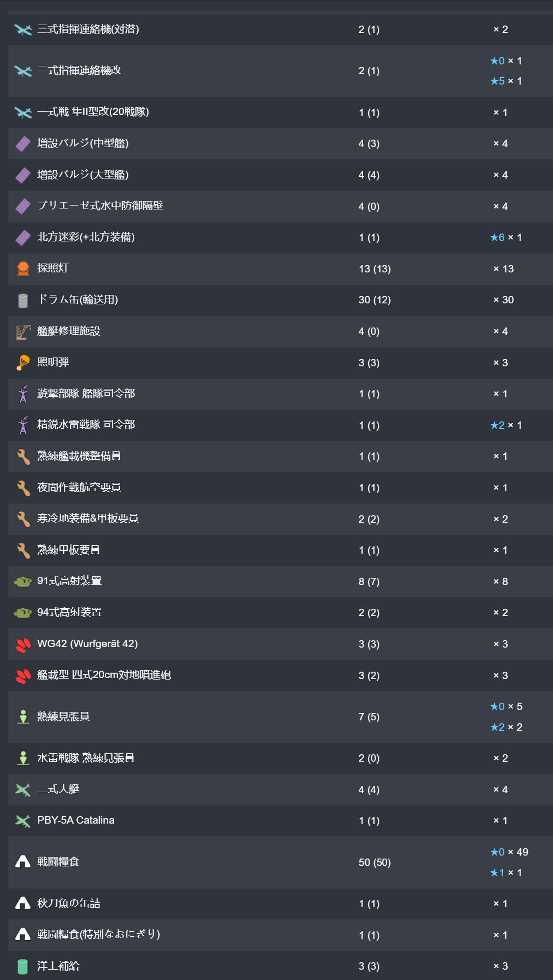Click the ★6 × 1 improvement entry for 北方迷彩
Screen dimensions: 553x980
tap(506, 238)
